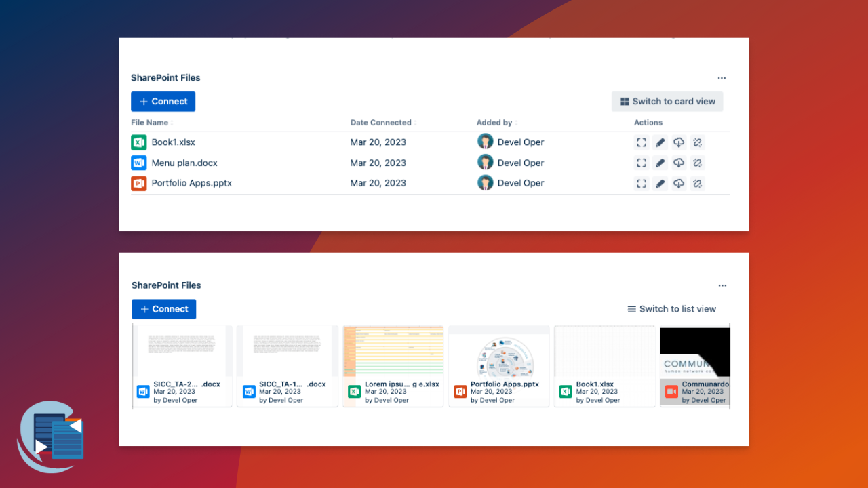
Task: Open fullscreen preview for Book1.xlsx
Action: [642, 142]
